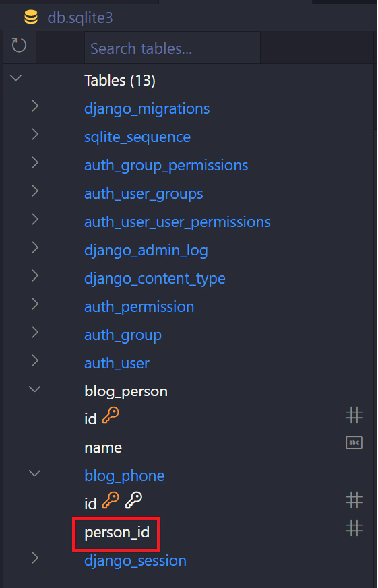Click the Search tables input field

(x=172, y=47)
